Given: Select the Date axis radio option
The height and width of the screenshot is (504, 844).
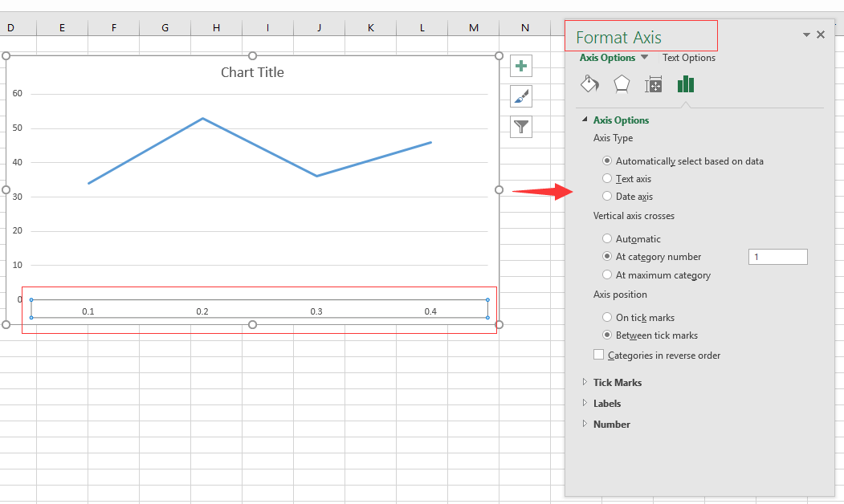Looking at the screenshot, I should click(x=607, y=197).
